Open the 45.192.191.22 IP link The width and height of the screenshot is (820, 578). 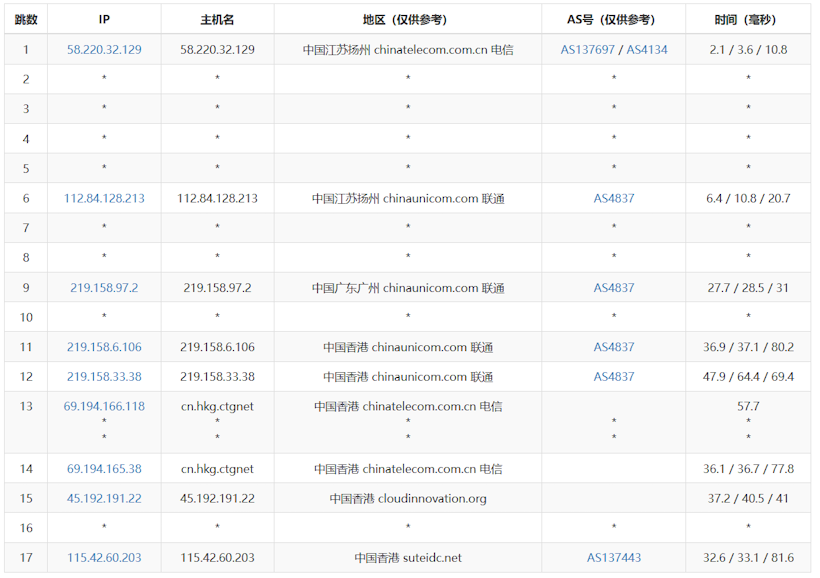[104, 498]
